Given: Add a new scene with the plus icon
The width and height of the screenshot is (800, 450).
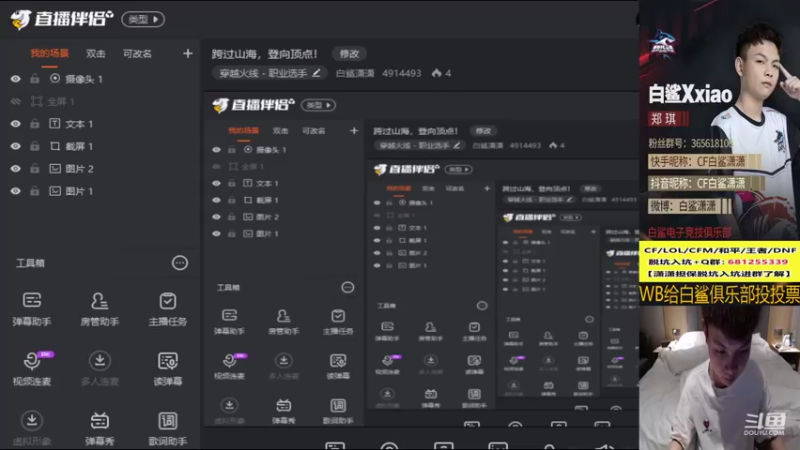Looking at the screenshot, I should (x=188, y=54).
